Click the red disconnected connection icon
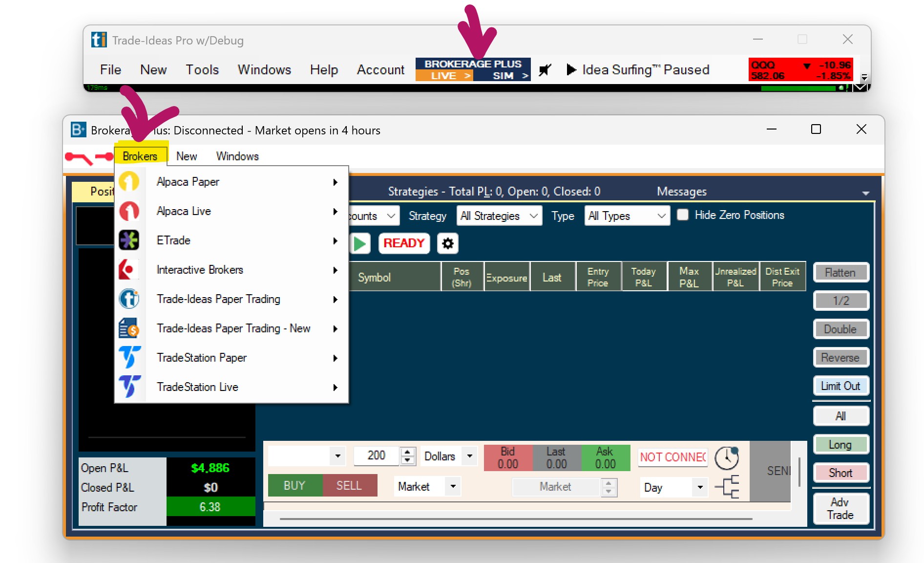This screenshot has width=924, height=563. pos(89,157)
